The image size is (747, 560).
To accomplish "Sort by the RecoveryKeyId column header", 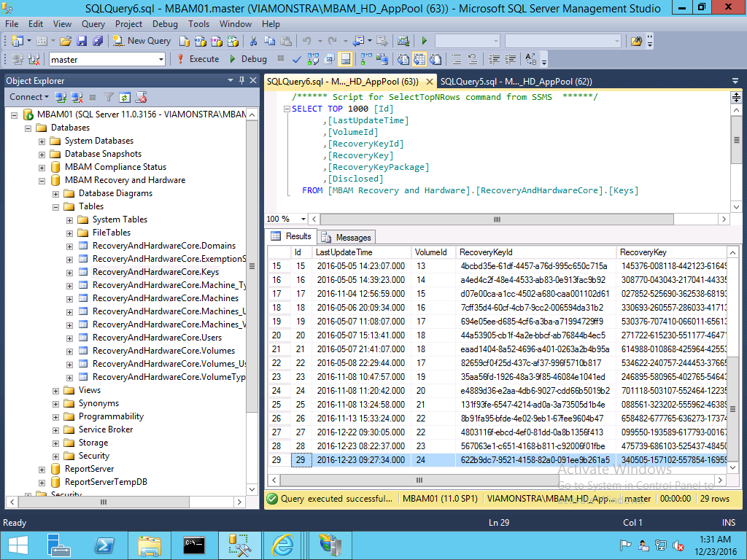I will pos(536,252).
